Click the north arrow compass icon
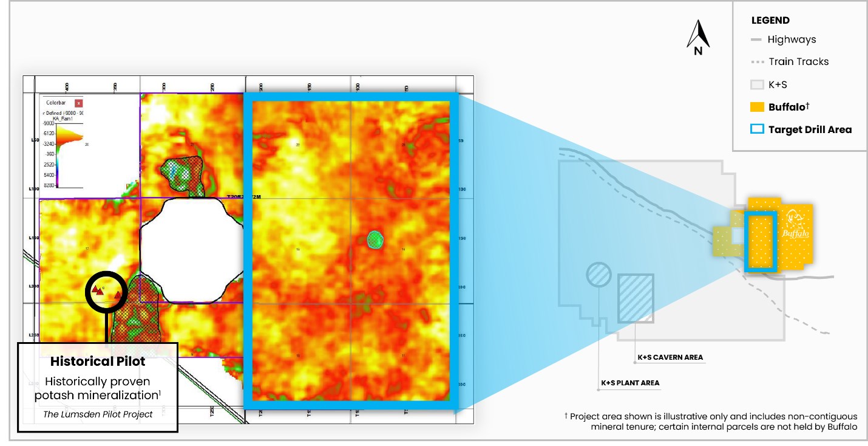This screenshot has height=446, width=868. coord(698,38)
